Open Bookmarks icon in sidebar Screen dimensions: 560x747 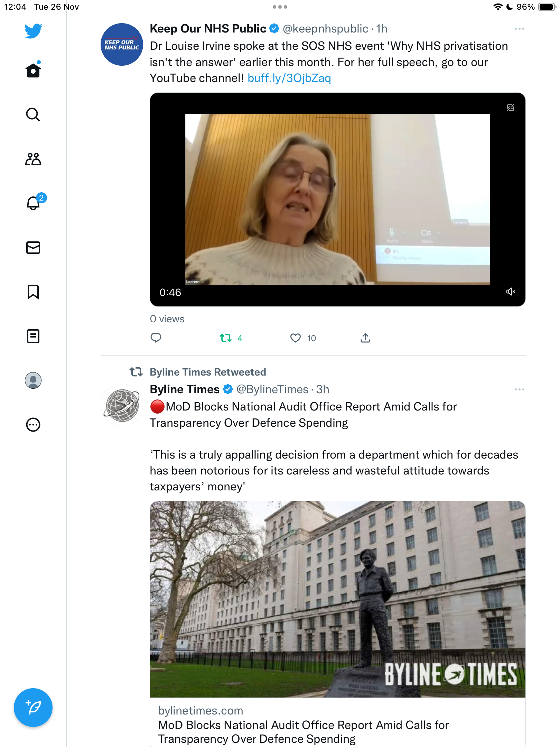tap(33, 292)
